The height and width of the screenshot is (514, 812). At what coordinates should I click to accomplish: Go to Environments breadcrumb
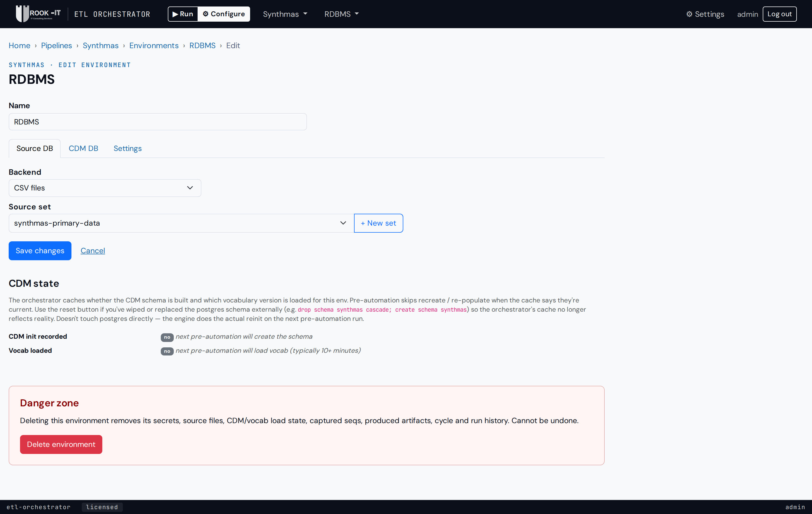pyautogui.click(x=154, y=45)
